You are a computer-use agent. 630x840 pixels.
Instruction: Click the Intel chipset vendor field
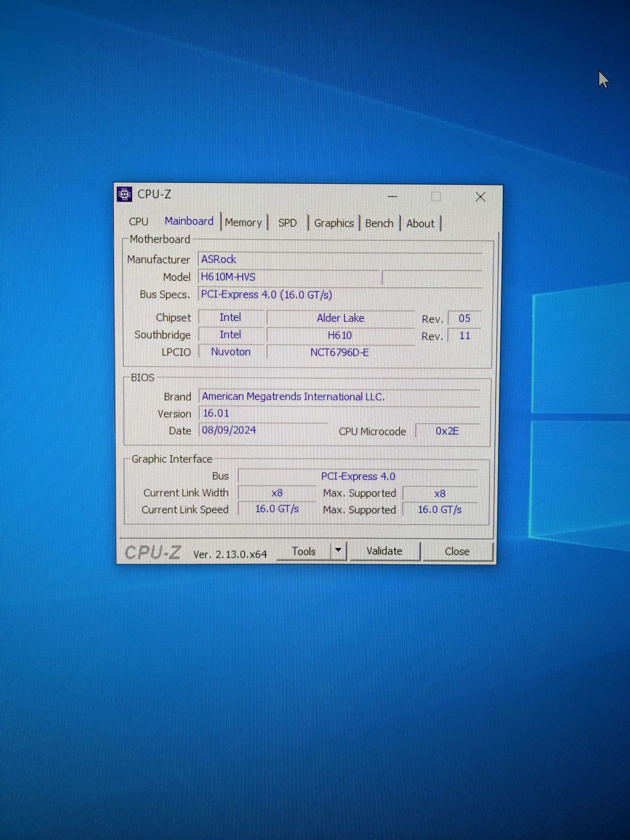(231, 317)
